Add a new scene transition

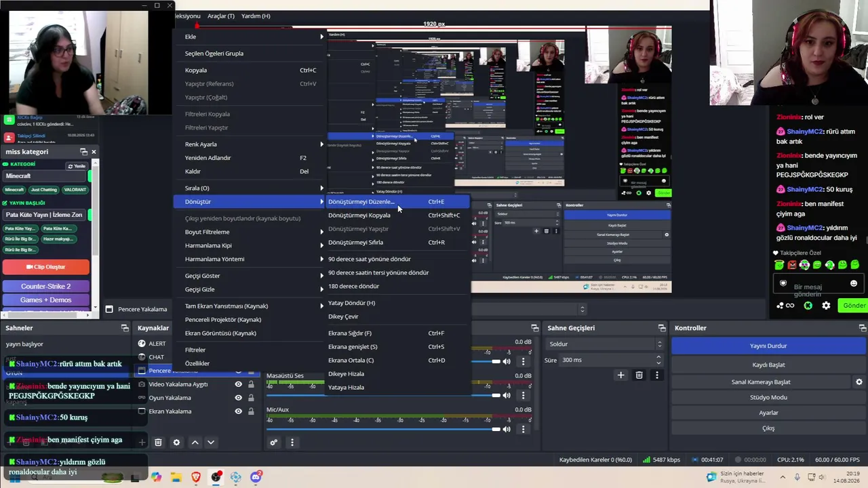[620, 375]
